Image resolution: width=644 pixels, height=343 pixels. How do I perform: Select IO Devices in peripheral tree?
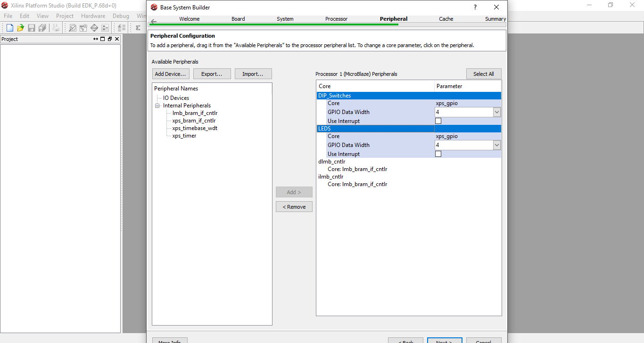click(176, 98)
